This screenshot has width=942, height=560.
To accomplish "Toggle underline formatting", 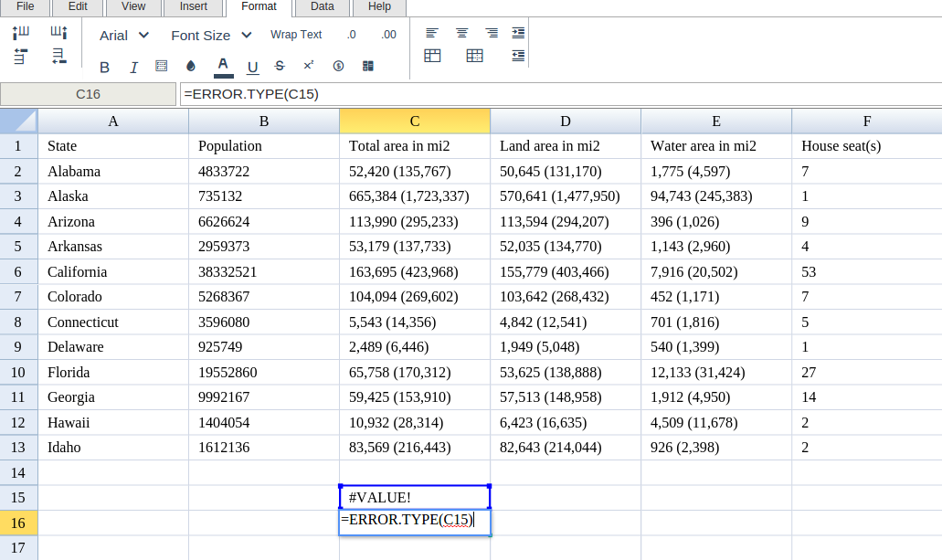I will pyautogui.click(x=253, y=67).
